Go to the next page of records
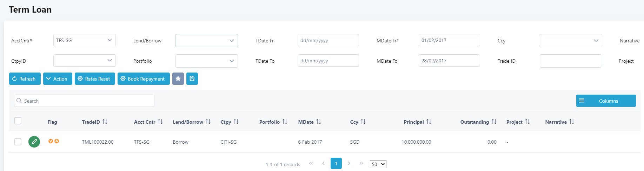Viewport: 644px width, 171px height. pos(349,163)
